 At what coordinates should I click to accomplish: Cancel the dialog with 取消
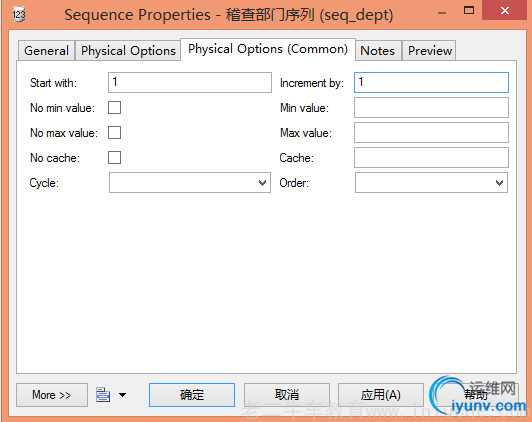287,395
